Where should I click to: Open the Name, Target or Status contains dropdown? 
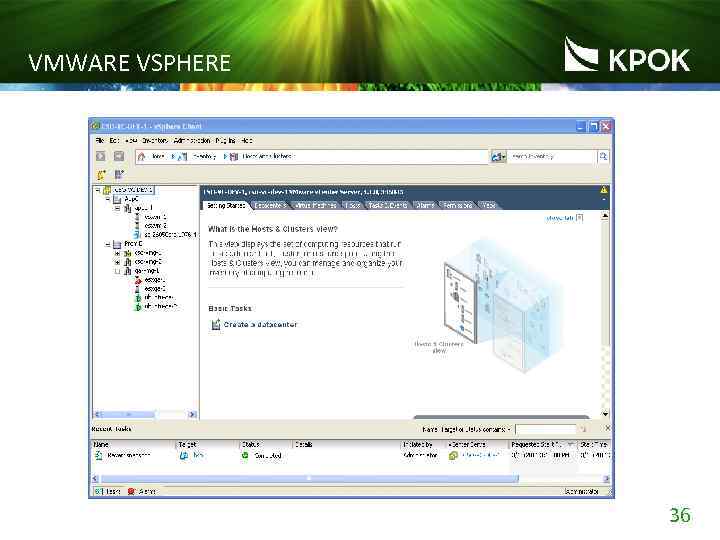point(467,429)
